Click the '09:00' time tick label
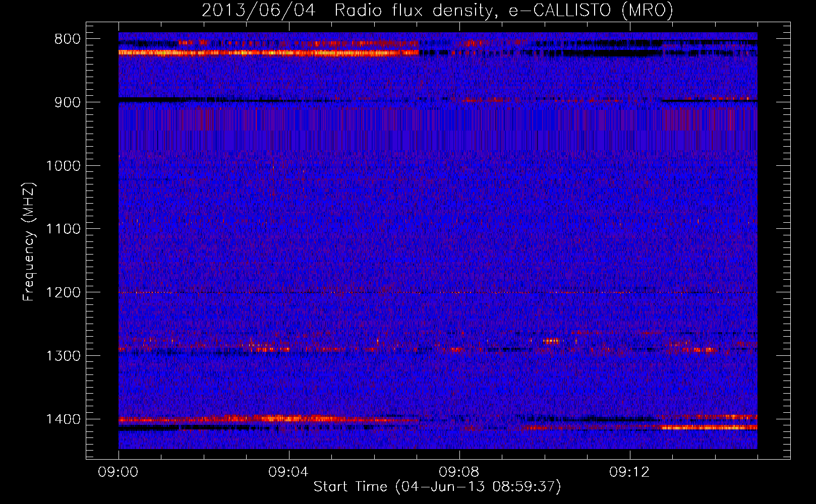Viewport: 816px width, 504px height. 119,472
